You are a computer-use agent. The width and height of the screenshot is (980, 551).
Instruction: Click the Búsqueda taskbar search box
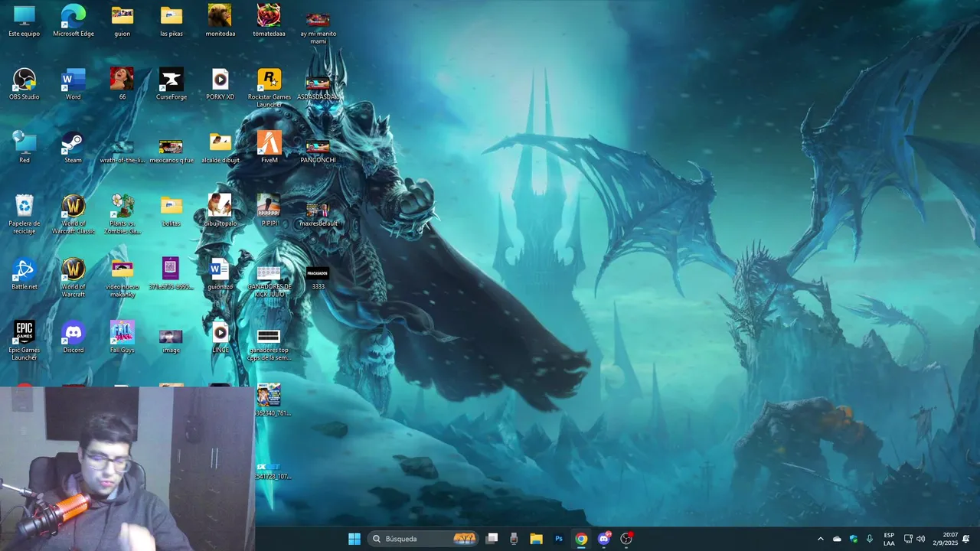pos(424,539)
